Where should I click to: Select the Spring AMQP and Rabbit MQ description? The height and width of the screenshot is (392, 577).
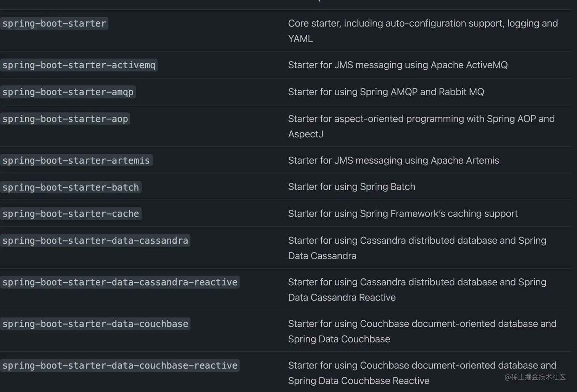click(x=386, y=92)
